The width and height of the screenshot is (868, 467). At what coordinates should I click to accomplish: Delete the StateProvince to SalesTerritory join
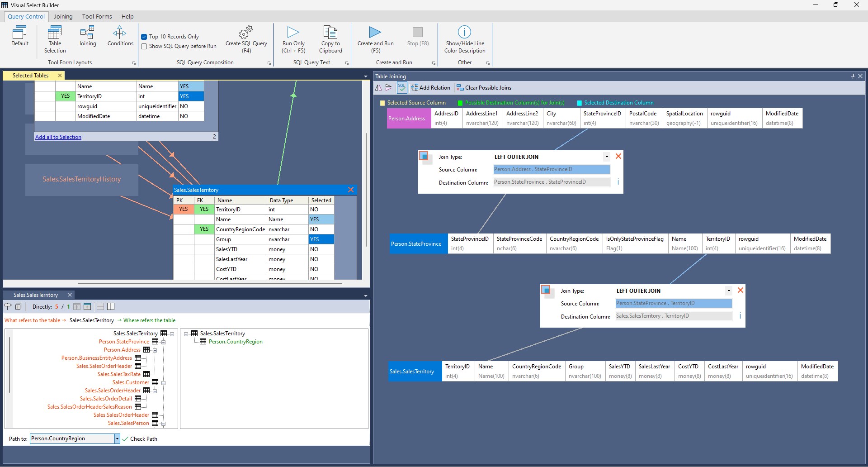(741, 290)
